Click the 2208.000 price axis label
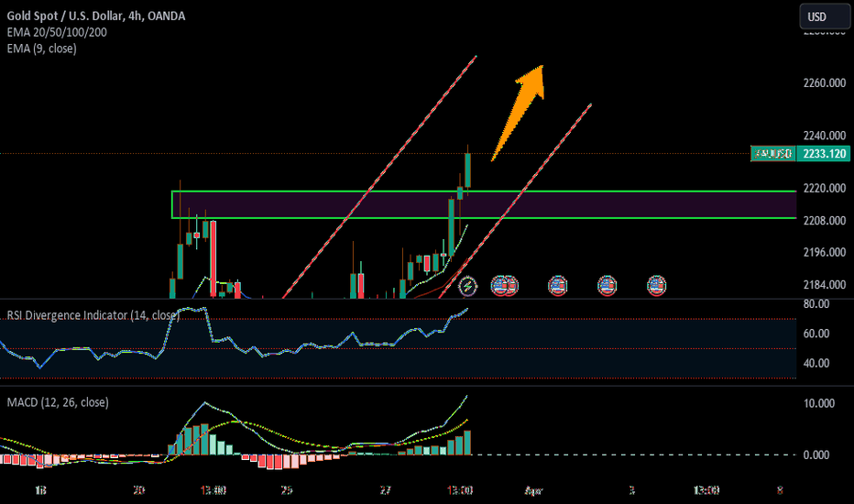This screenshot has width=854, height=504. [x=824, y=220]
